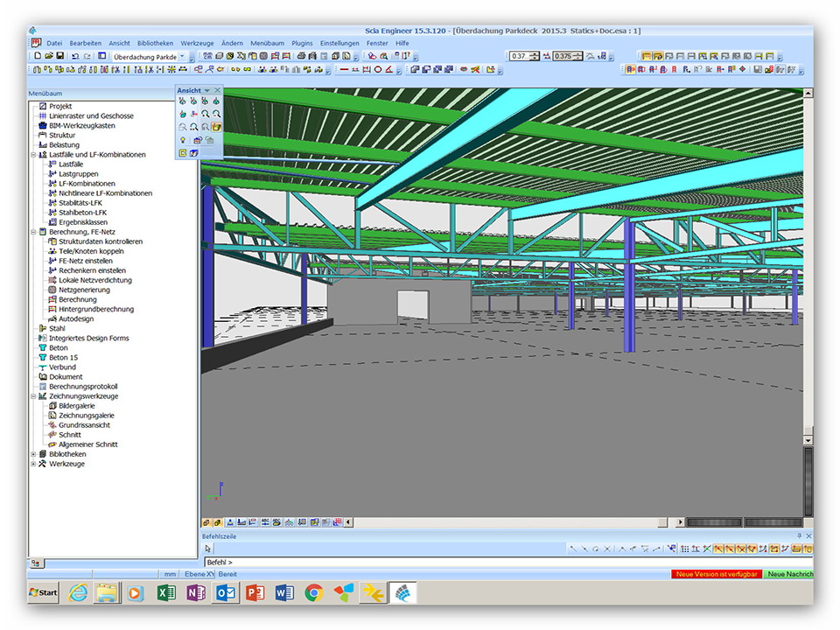
Task: Click the new document icon
Action: 36,56
